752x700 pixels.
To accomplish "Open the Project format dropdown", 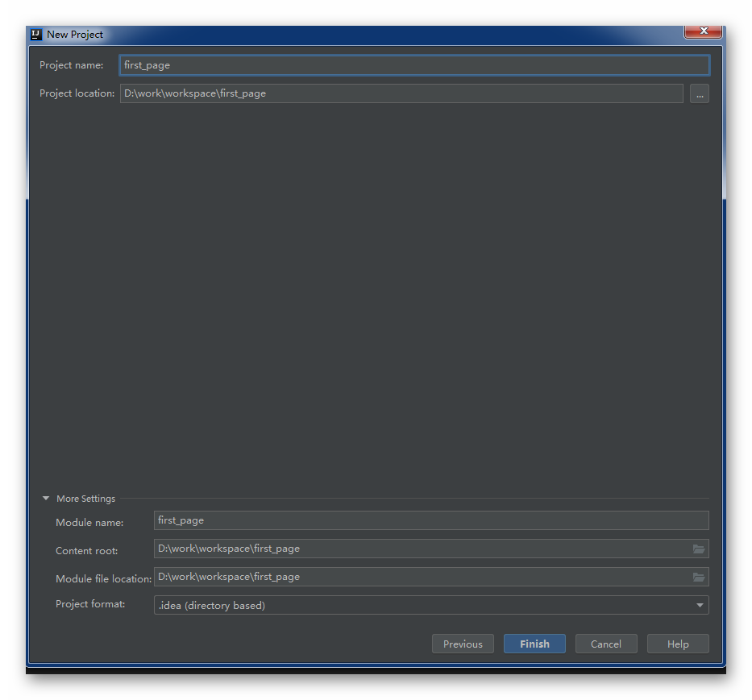I will 700,605.
